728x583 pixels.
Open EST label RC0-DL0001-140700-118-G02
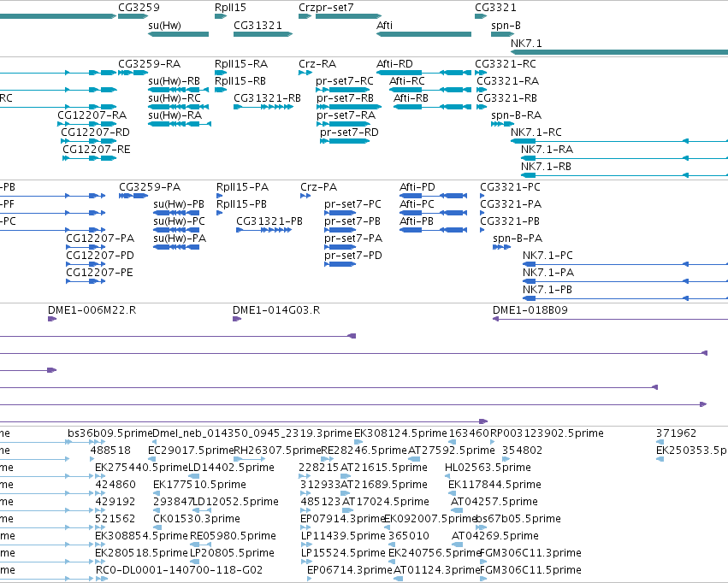179,570
